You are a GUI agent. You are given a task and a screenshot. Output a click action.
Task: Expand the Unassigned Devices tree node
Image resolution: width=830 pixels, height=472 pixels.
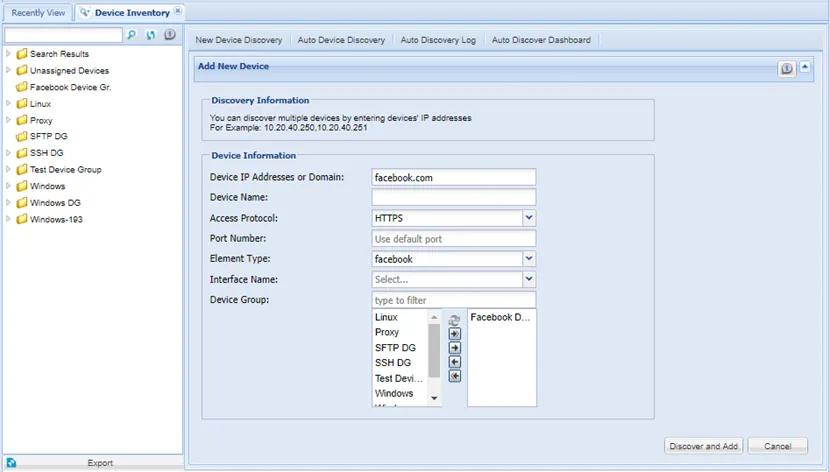pos(8,70)
